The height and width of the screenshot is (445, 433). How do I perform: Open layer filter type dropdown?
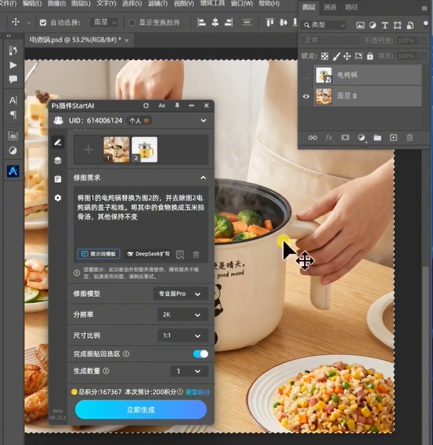click(324, 25)
